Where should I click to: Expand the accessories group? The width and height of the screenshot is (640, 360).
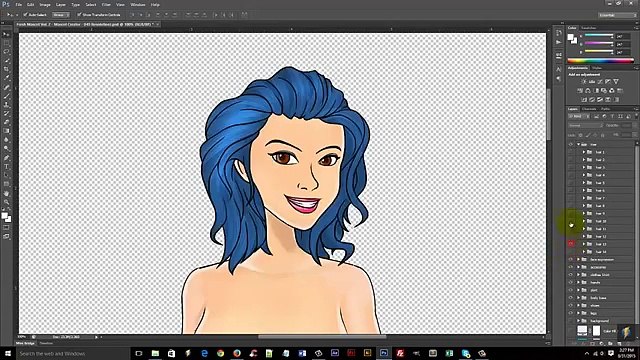tap(578, 267)
